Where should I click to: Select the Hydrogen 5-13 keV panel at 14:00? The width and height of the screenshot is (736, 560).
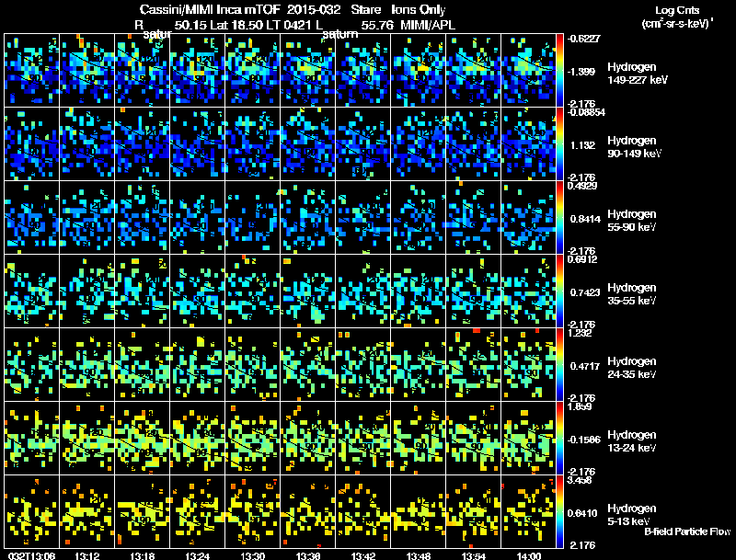pos(528,511)
